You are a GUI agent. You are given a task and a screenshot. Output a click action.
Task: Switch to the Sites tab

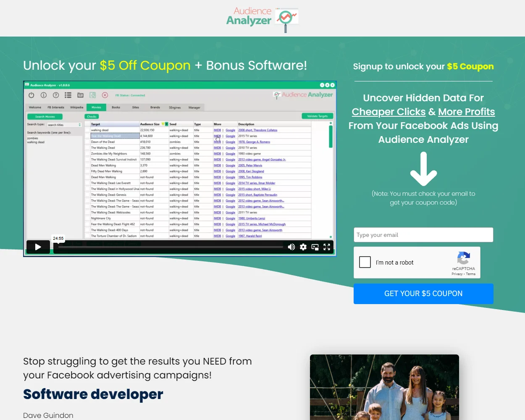coord(135,107)
